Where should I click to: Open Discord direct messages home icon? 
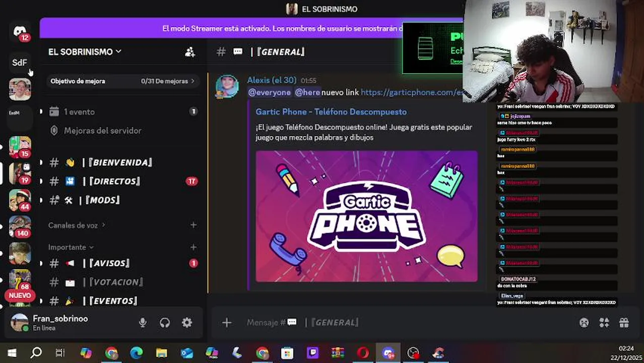tap(20, 31)
